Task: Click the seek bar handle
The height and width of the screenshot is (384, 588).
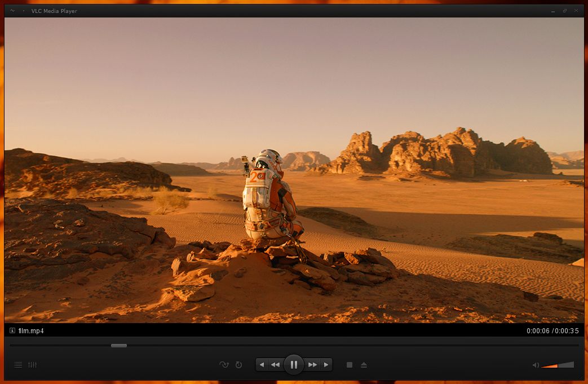Action: coord(119,346)
